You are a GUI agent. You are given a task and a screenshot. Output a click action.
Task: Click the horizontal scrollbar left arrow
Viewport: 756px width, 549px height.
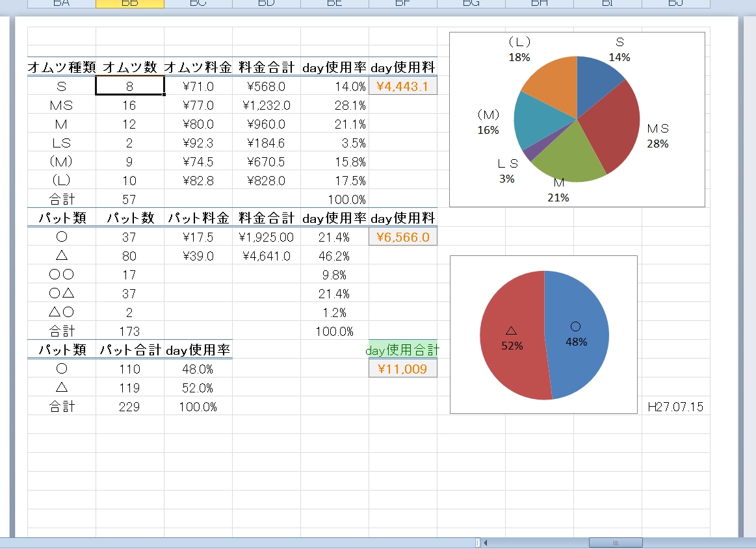click(486, 543)
